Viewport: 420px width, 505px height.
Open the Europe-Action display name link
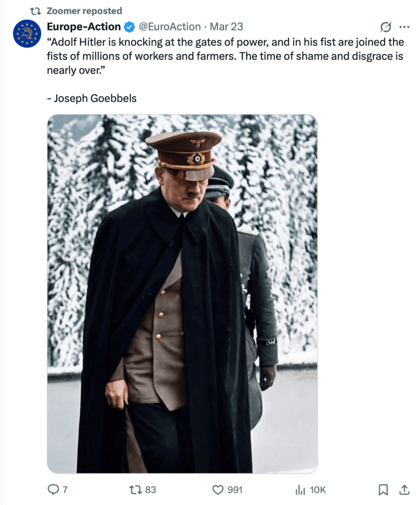click(84, 27)
